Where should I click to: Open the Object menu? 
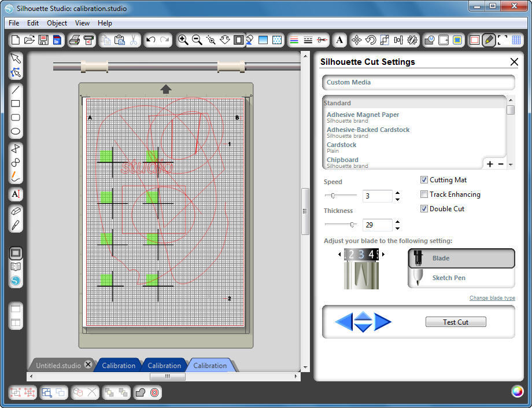coord(56,23)
